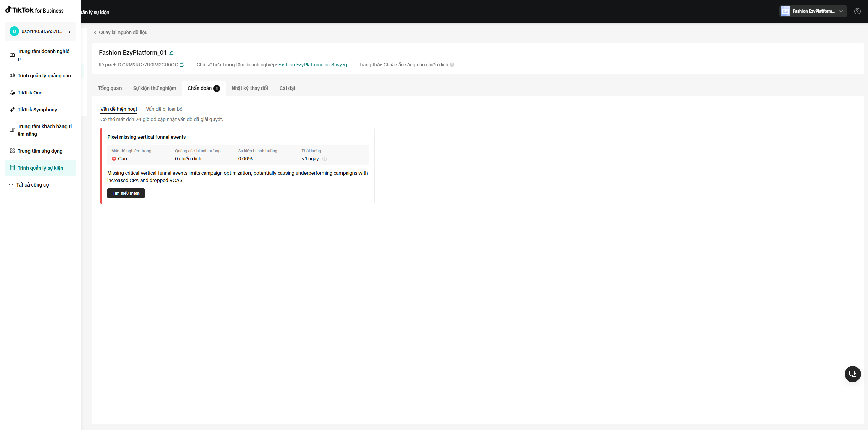Click the Chẩn đoán badge showing 1
Image resolution: width=868 pixels, height=430 pixels.
point(217,89)
